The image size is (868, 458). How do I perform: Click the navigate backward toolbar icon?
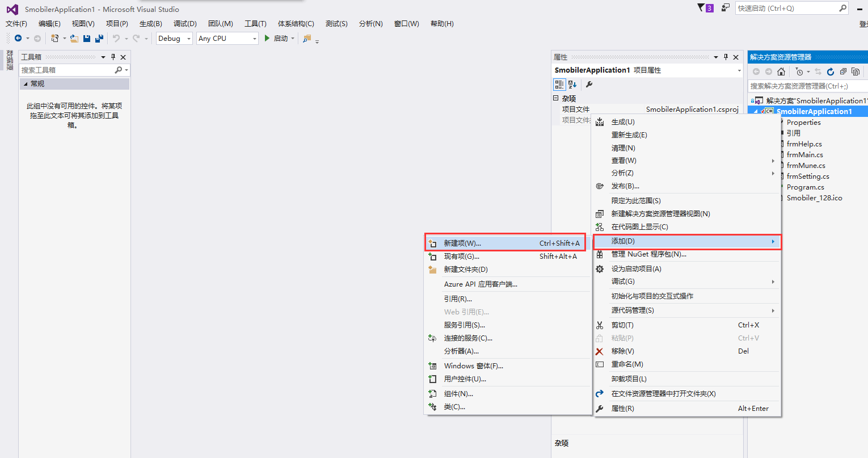tap(18, 38)
